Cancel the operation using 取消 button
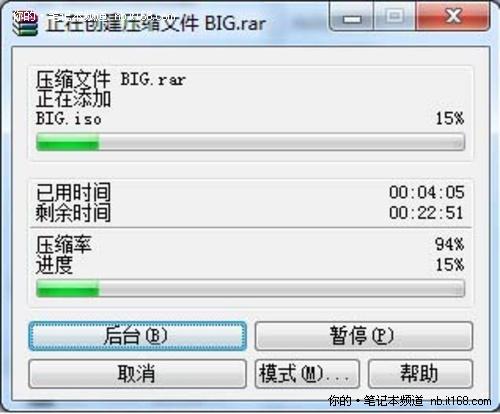Viewport: 500px width, 414px height. pos(138,374)
